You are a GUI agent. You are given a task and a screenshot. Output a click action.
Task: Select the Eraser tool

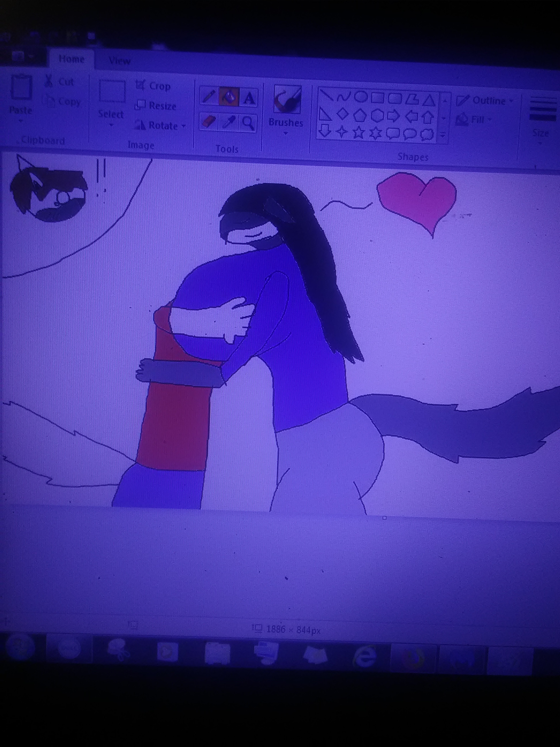point(209,122)
